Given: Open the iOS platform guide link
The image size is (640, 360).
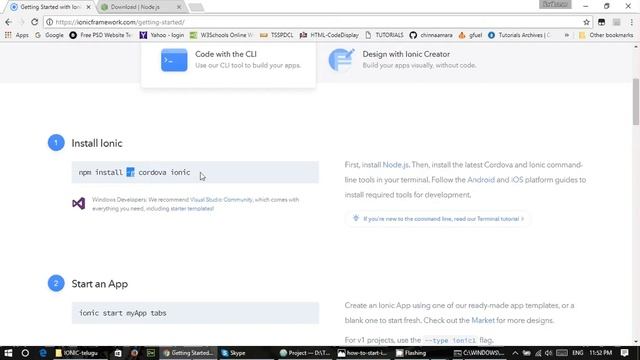Looking at the screenshot, I should point(517,180).
